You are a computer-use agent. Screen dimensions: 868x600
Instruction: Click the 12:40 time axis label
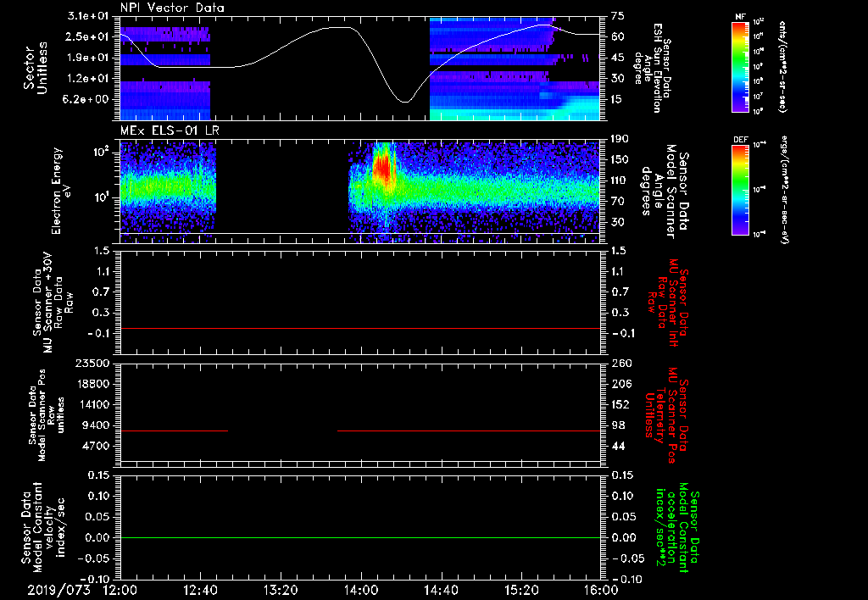coord(200,590)
